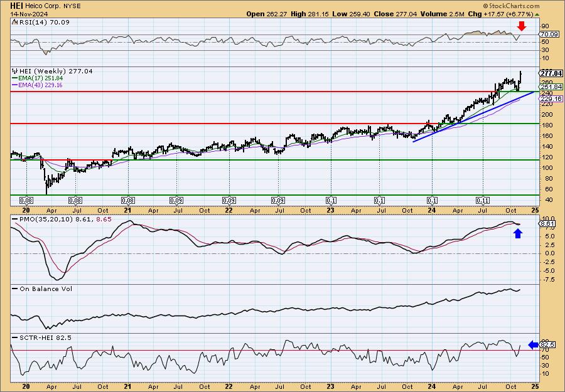565x392 pixels.
Task: Click the 0.11 dividend marker
Action: [x=483, y=201]
